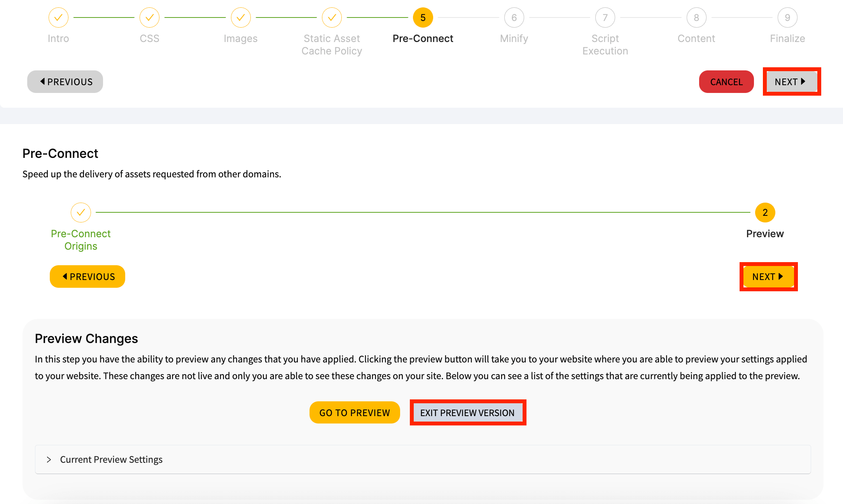843x504 pixels.
Task: Go back with the gray PREVIOUS button
Action: [65, 82]
